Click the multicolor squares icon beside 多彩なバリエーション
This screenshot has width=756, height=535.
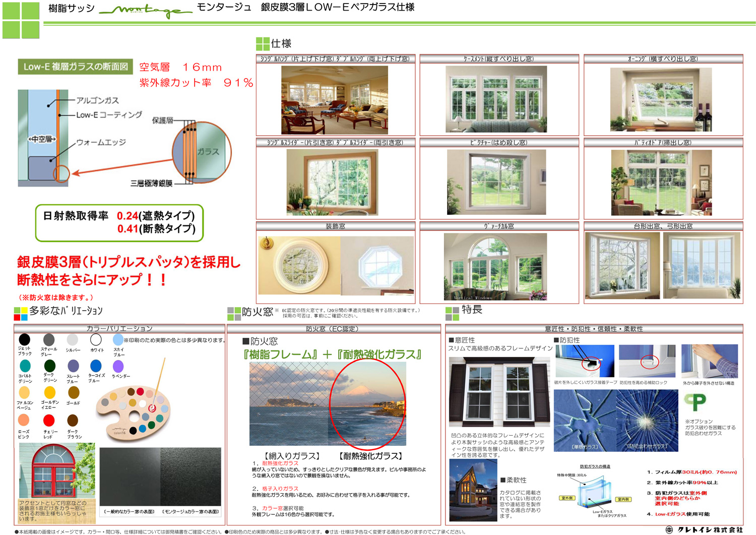coord(21,314)
